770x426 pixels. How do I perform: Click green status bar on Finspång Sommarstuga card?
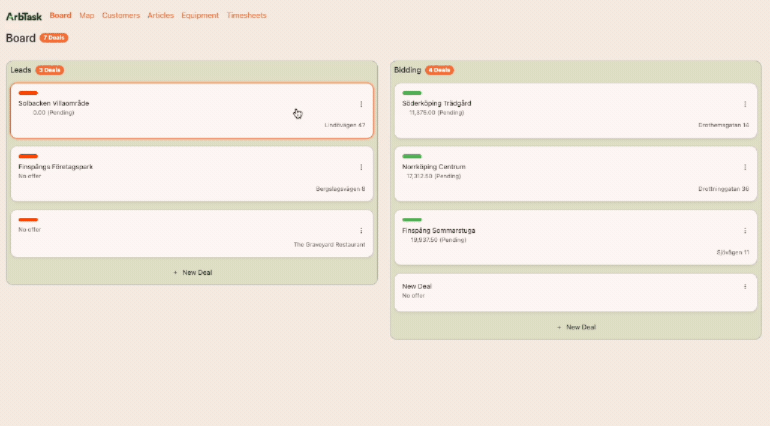pos(412,220)
